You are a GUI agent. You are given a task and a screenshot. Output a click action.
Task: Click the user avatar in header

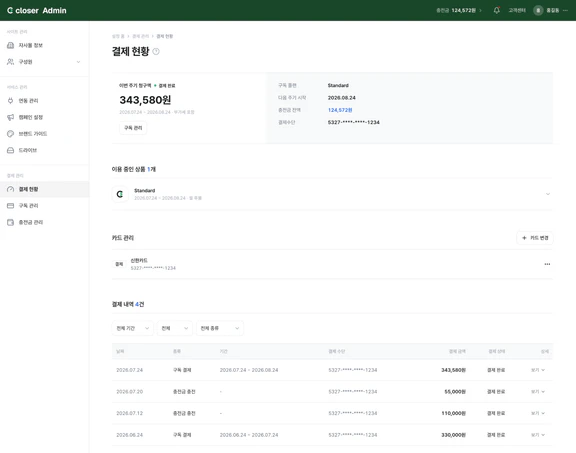pyautogui.click(x=538, y=10)
